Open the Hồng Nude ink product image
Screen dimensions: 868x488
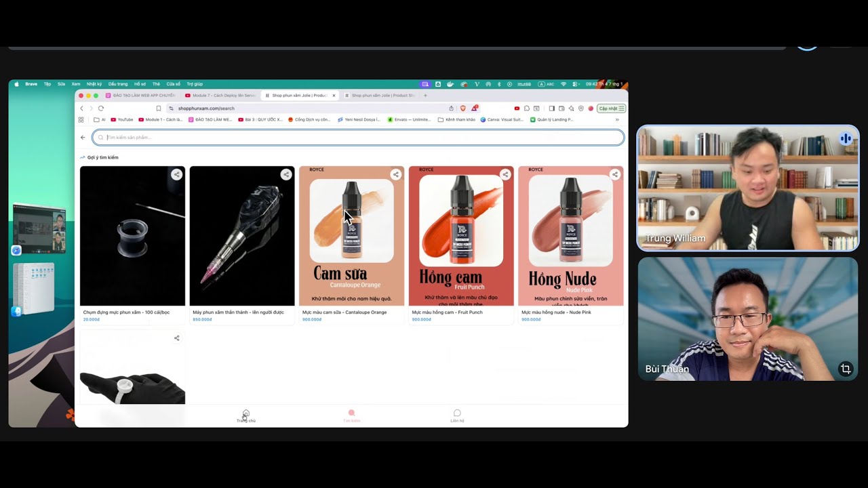point(571,236)
